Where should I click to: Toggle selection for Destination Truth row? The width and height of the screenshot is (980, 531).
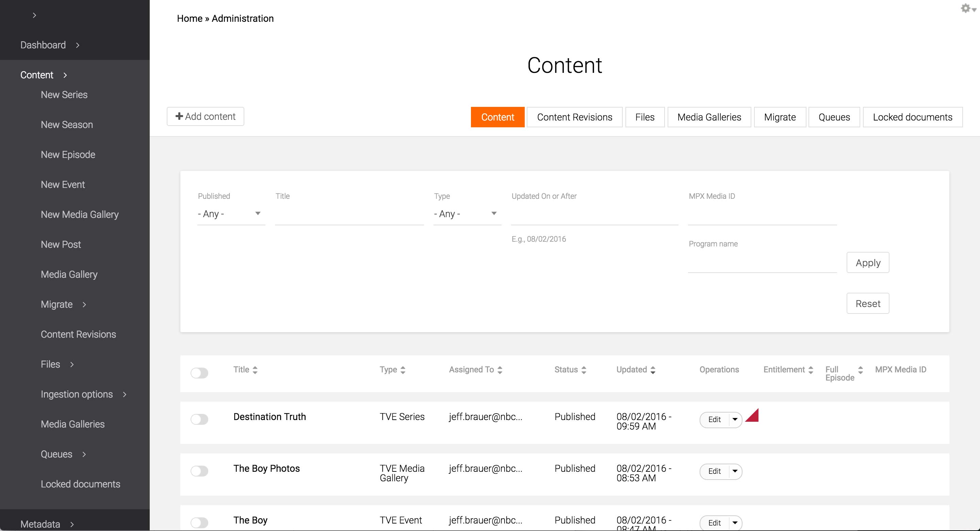199,419
